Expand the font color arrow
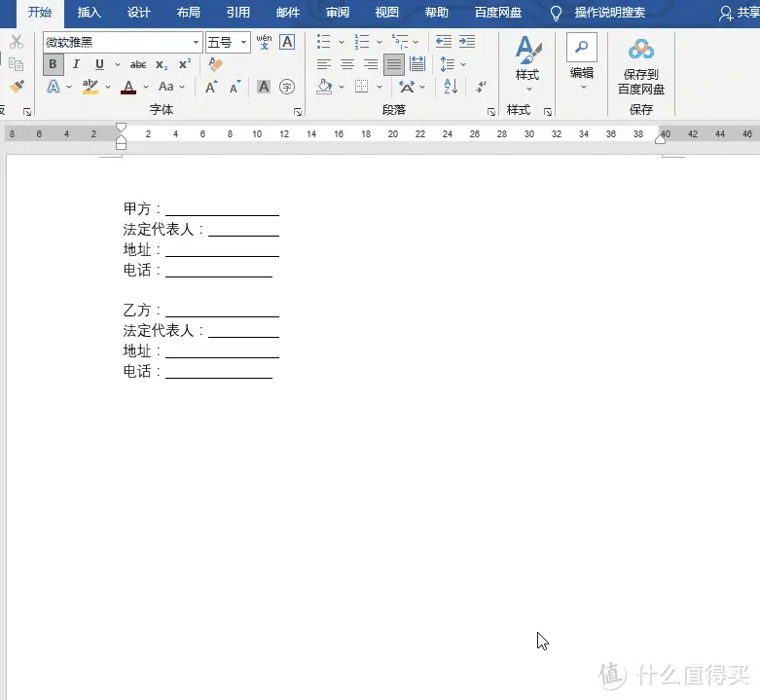 [x=146, y=88]
